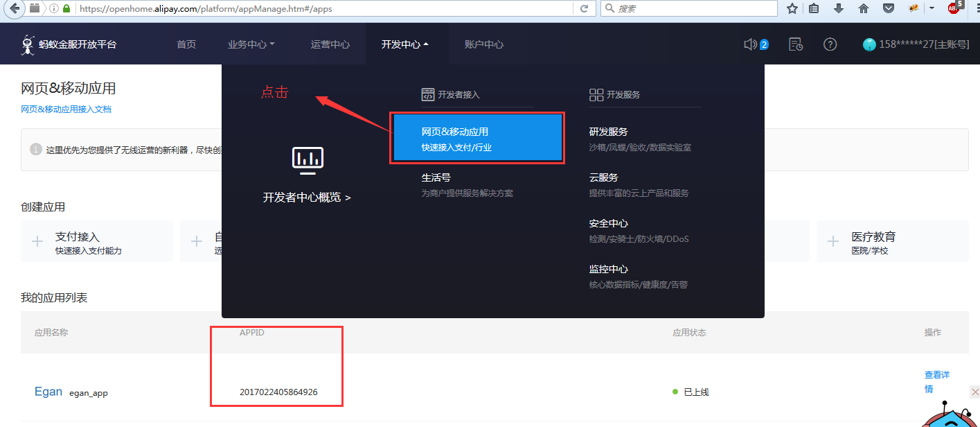Screen dimensions: 980x427
Task: Click the plus icon on 支付接入 card
Action: coord(37,241)
